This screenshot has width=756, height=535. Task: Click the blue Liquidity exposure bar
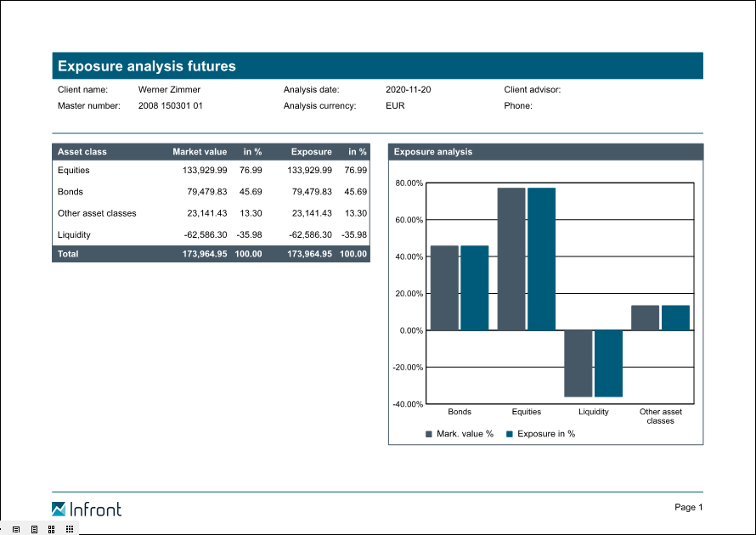608,363
